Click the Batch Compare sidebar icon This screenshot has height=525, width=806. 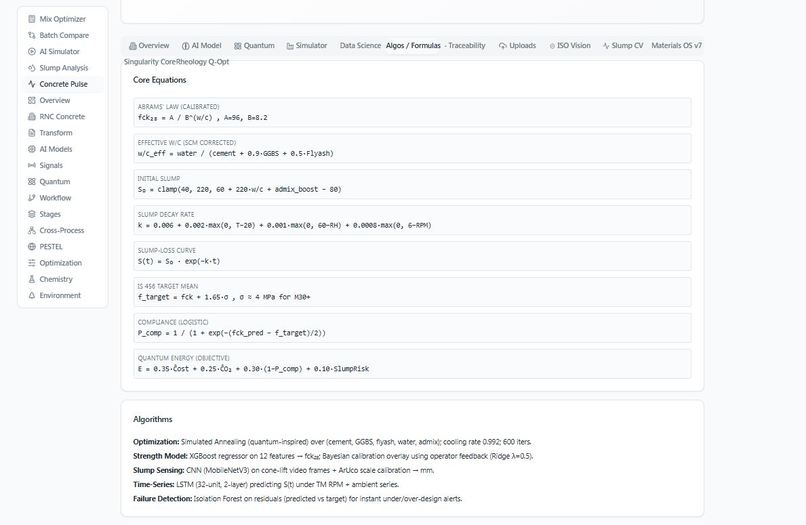pos(32,35)
